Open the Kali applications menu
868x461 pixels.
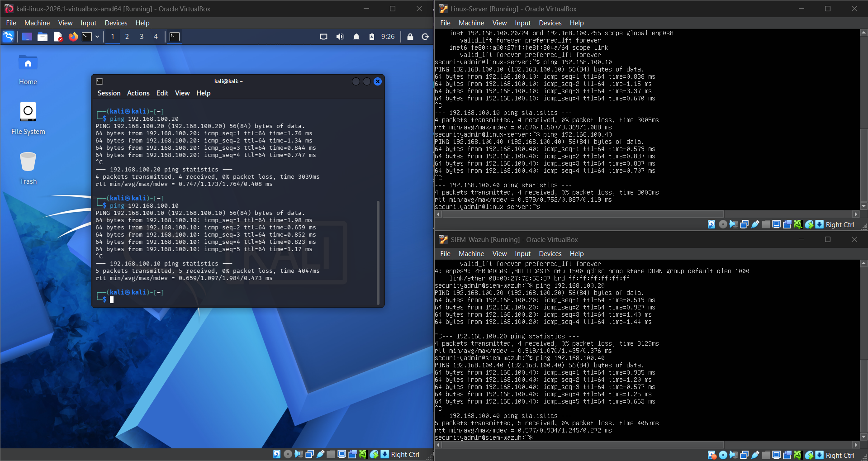click(x=9, y=37)
